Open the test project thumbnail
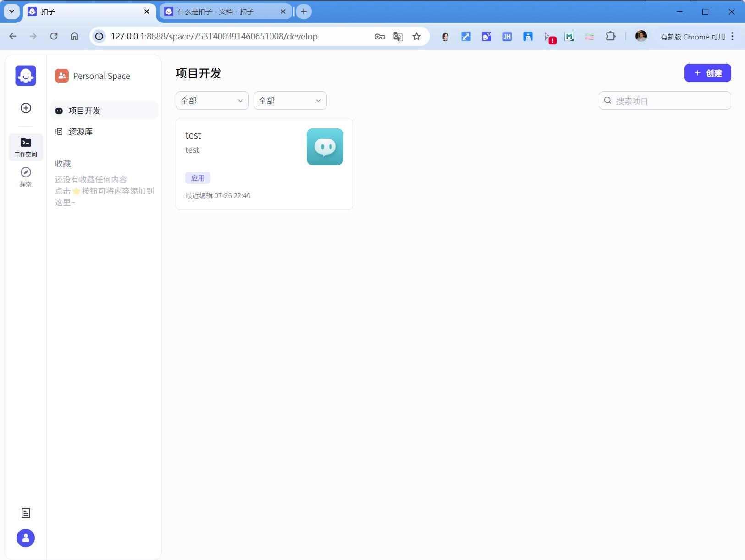 [325, 147]
